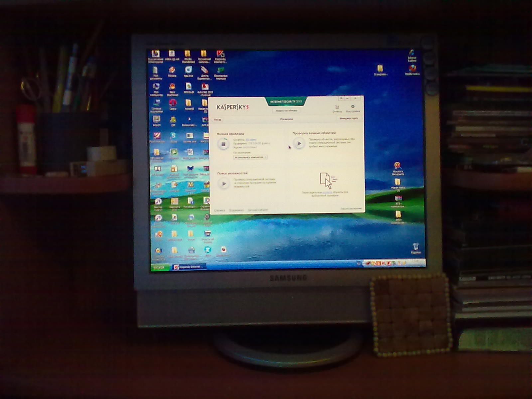Click the add objects link for custom scan
The width and height of the screenshot is (532, 399).
[x=327, y=192]
